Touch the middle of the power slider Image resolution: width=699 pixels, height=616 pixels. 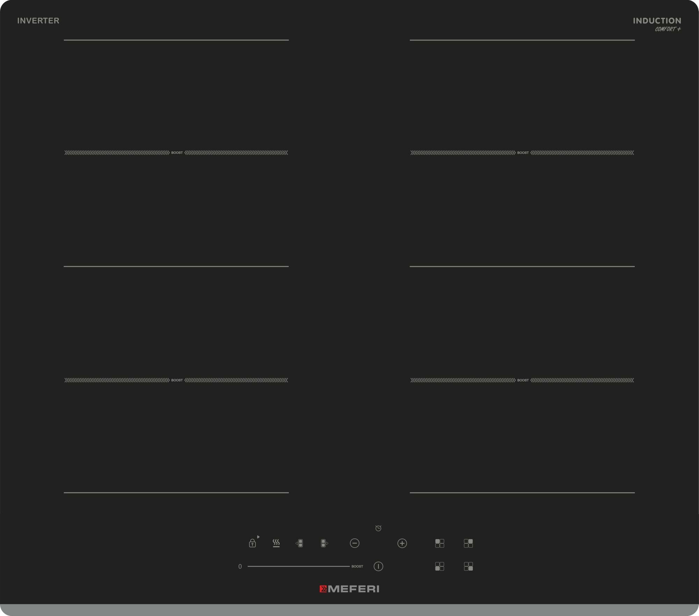click(298, 566)
